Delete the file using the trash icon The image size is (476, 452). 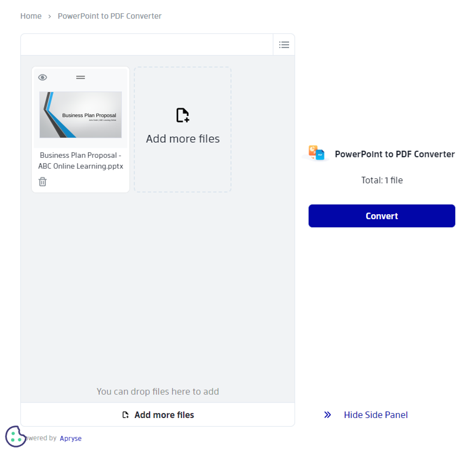[x=42, y=181]
